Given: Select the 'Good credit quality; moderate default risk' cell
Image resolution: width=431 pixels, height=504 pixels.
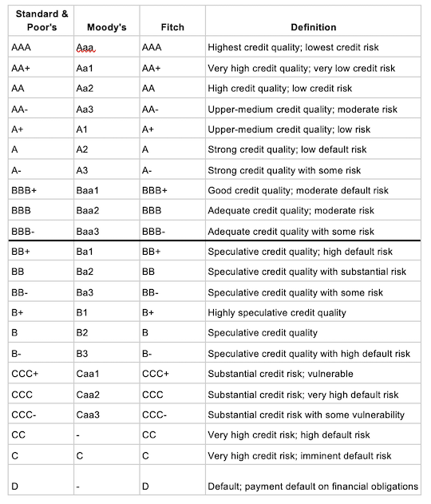Looking at the screenshot, I should pos(313,189).
